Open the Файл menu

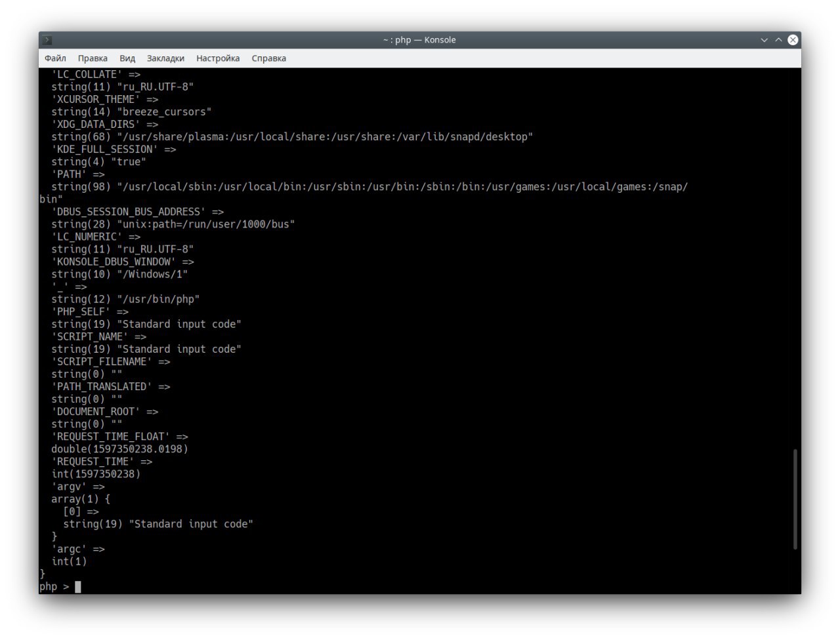pyautogui.click(x=55, y=58)
